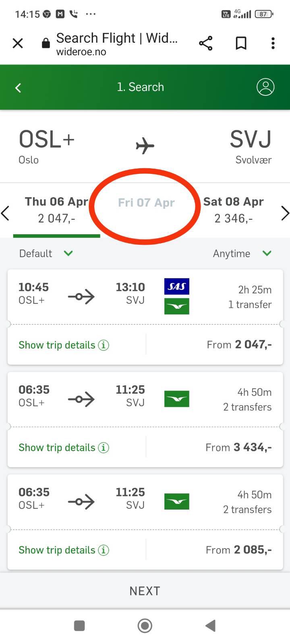
Task: Show next dates with right arrow
Action: (x=284, y=213)
